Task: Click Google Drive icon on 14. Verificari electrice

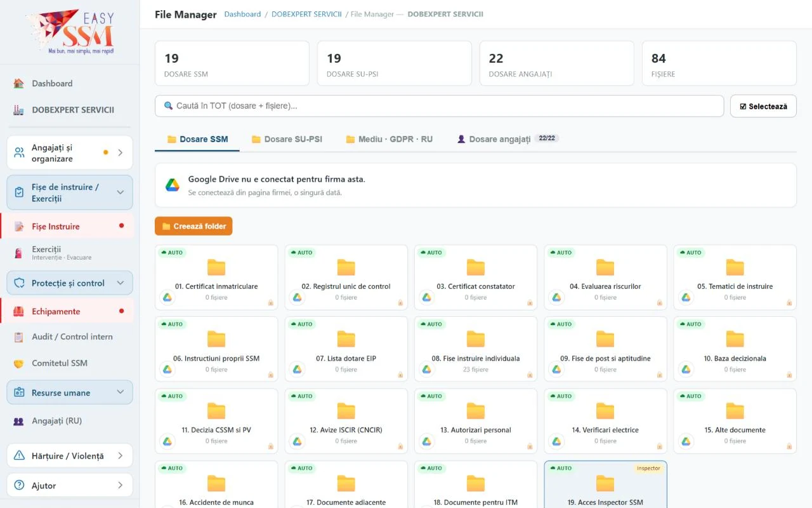Action: pos(556,441)
